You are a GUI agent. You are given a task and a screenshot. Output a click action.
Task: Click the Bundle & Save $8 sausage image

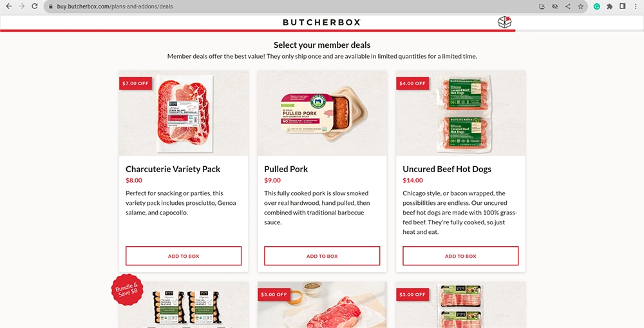pyautogui.click(x=184, y=305)
